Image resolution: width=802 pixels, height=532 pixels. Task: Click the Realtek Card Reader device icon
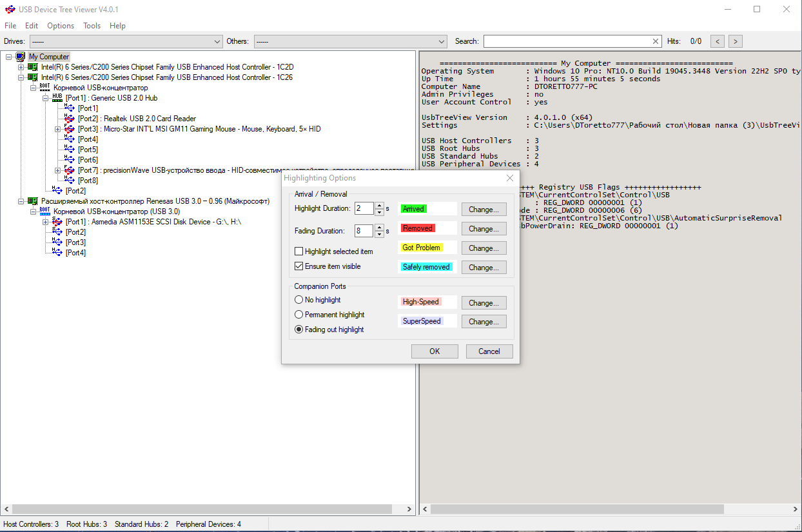(x=70, y=119)
